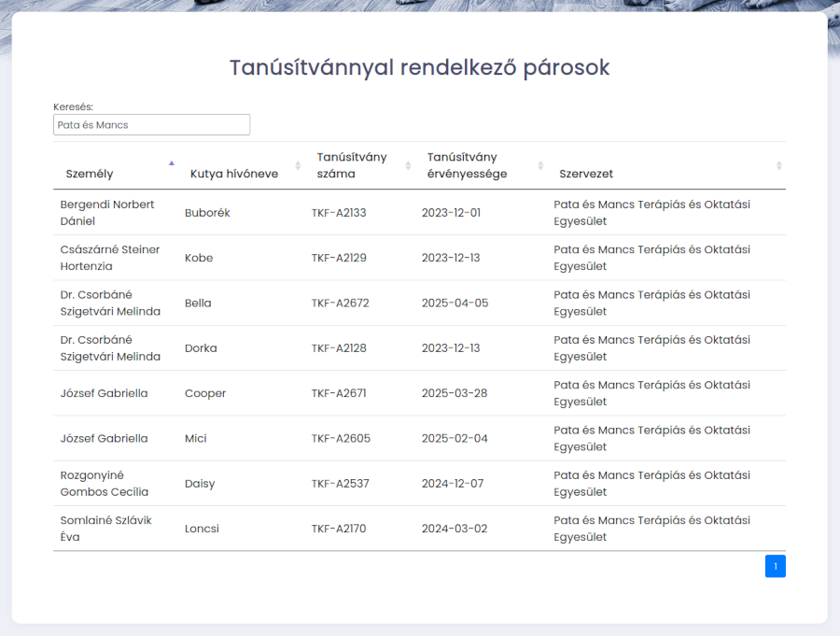
Task: Click dog name Buborék
Action: (207, 213)
